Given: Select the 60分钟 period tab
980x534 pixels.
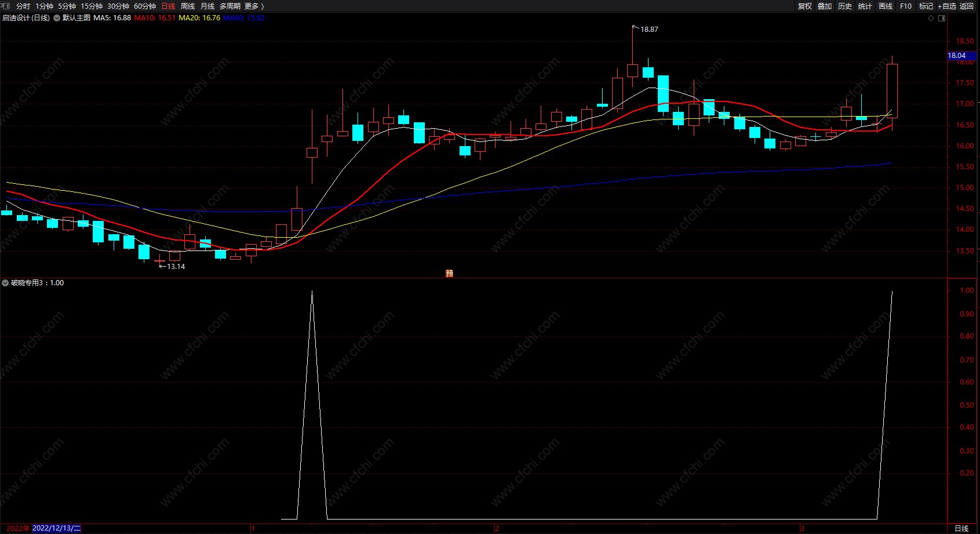Looking at the screenshot, I should (x=145, y=6).
